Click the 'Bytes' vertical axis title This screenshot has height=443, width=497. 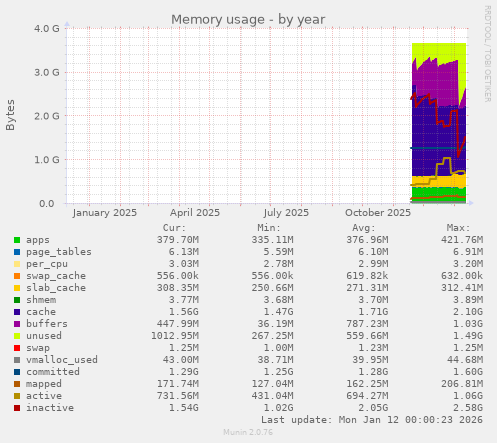pyautogui.click(x=10, y=115)
